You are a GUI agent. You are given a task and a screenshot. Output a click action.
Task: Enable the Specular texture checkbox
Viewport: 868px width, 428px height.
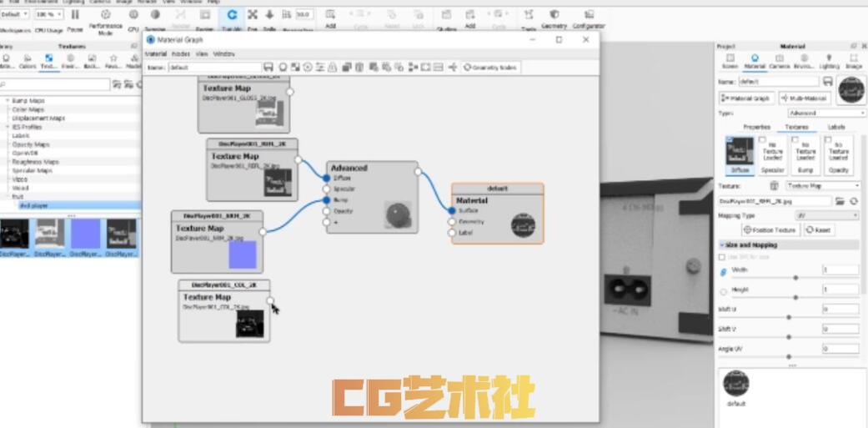point(762,139)
